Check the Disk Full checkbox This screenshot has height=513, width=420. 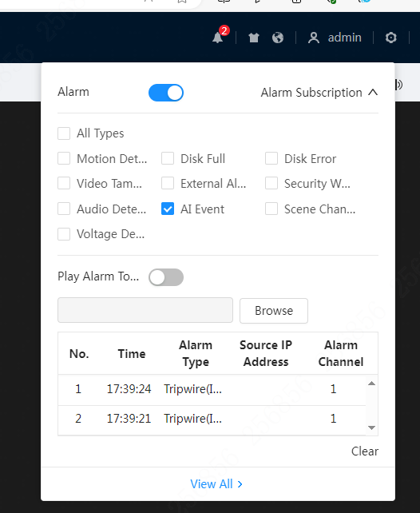tap(168, 158)
